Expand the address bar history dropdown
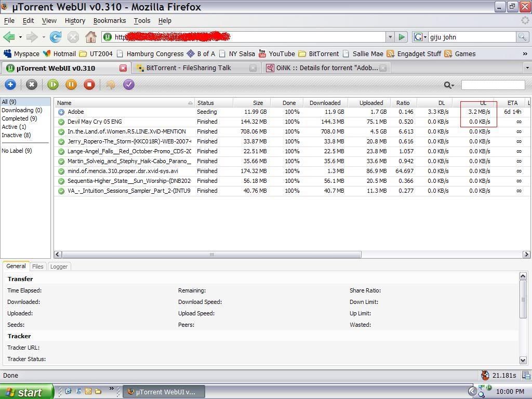 pos(390,37)
